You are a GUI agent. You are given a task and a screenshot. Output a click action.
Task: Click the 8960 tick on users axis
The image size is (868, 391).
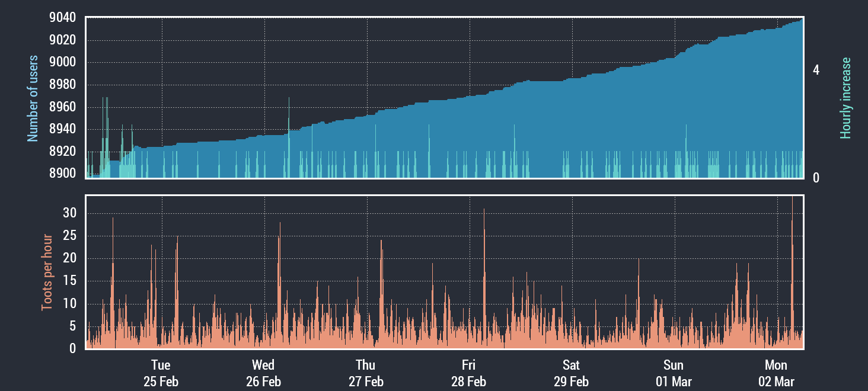[62, 107]
